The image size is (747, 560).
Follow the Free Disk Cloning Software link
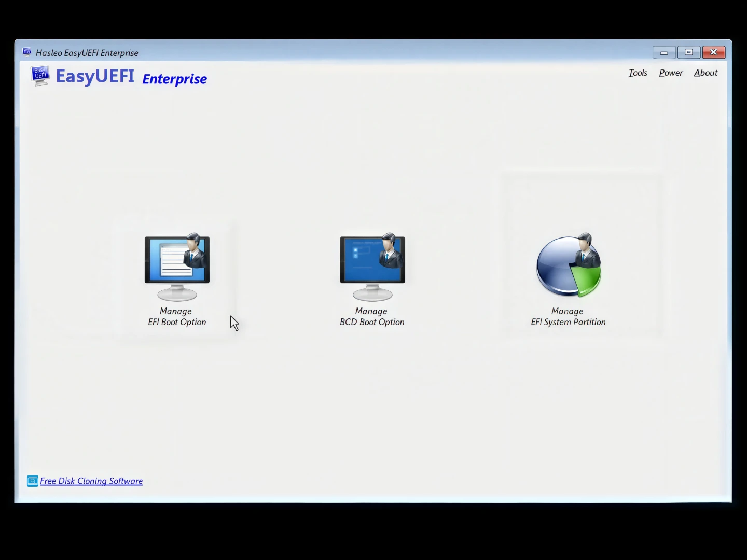[x=91, y=481]
